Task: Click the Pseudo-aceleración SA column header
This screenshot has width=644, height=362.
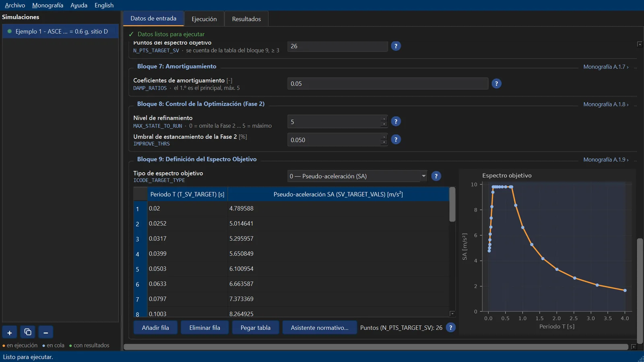Action: coord(338,194)
